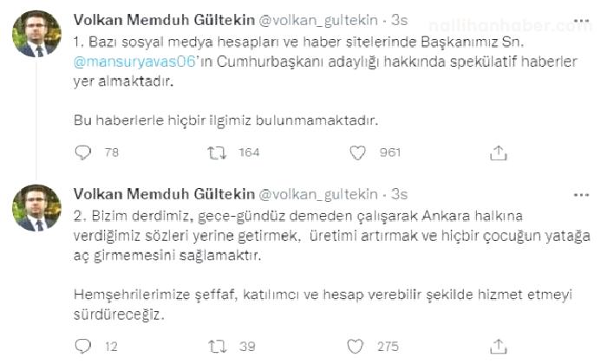Image resolution: width=607 pixels, height=364 pixels.
Task: Open the @volkan_gultekin handle on second tweet
Action: 318,194
